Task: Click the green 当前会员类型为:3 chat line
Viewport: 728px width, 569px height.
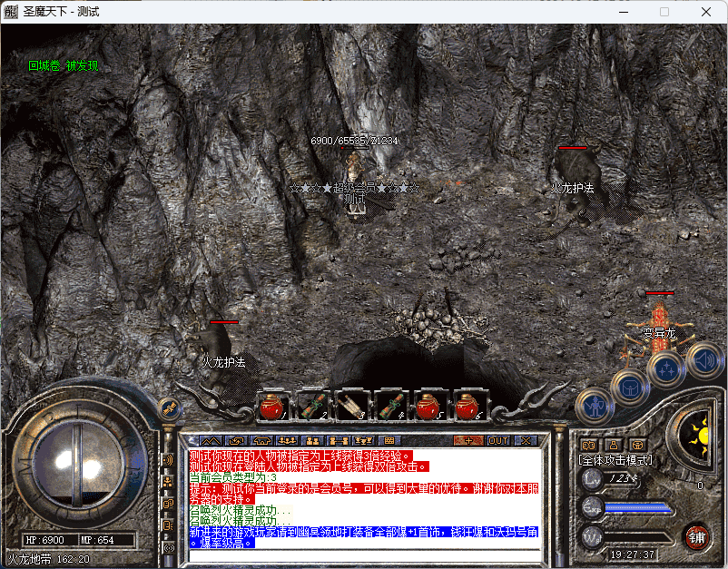Action: coord(233,477)
